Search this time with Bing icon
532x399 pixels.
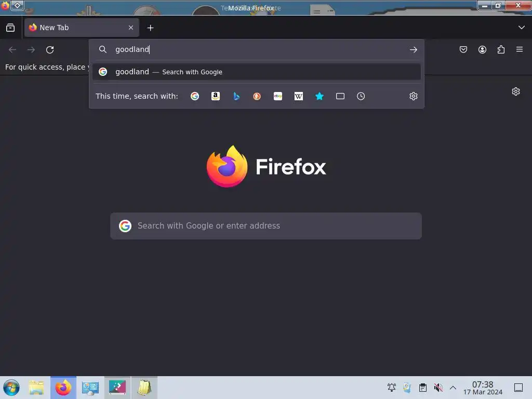coord(236,96)
